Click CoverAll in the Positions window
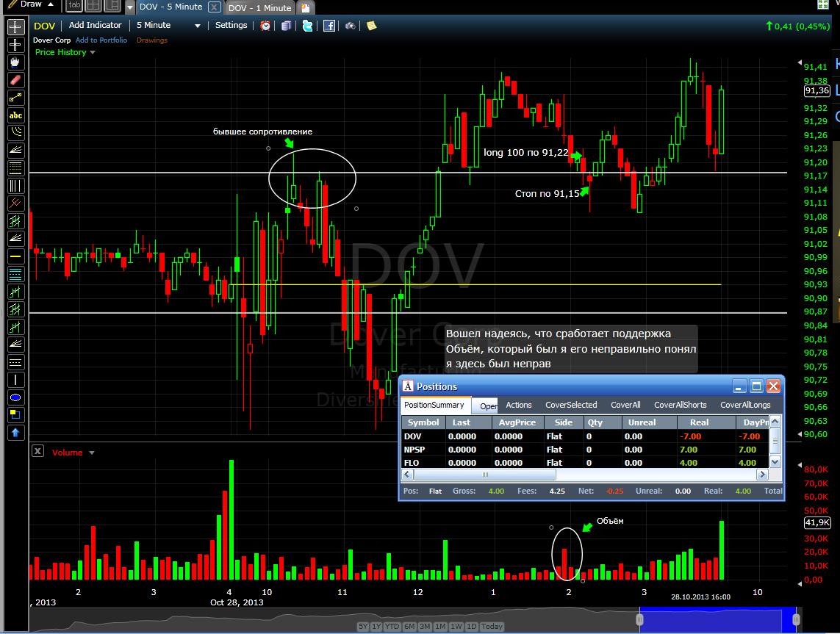This screenshot has height=634, width=840. (625, 405)
